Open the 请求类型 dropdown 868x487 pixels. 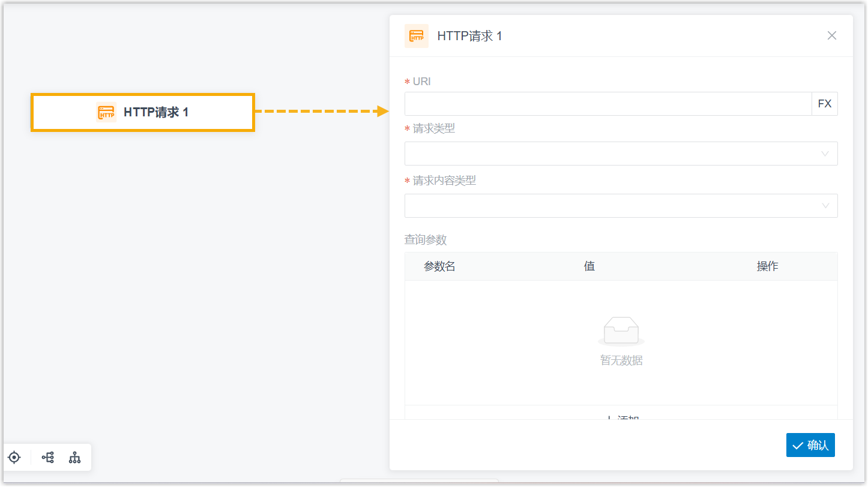click(x=612, y=154)
